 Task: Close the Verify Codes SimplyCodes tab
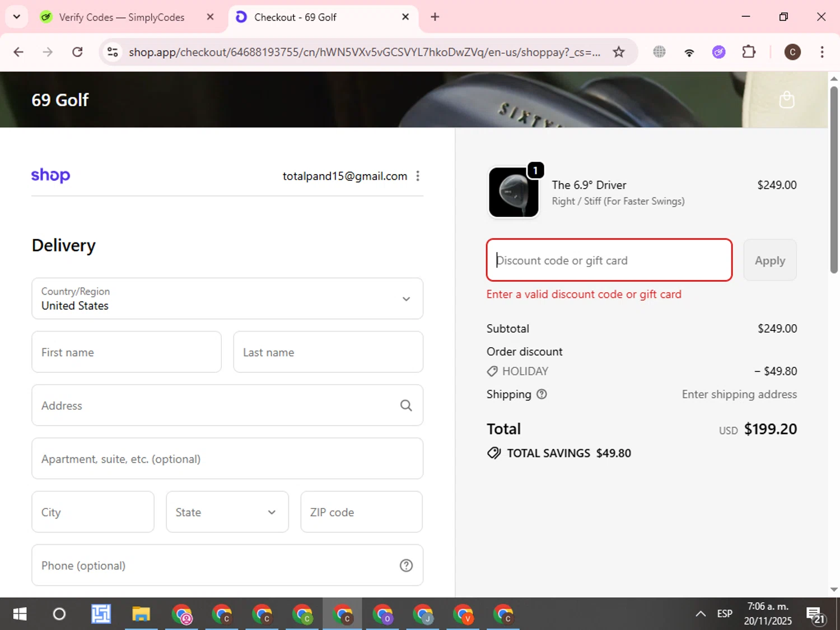click(210, 17)
